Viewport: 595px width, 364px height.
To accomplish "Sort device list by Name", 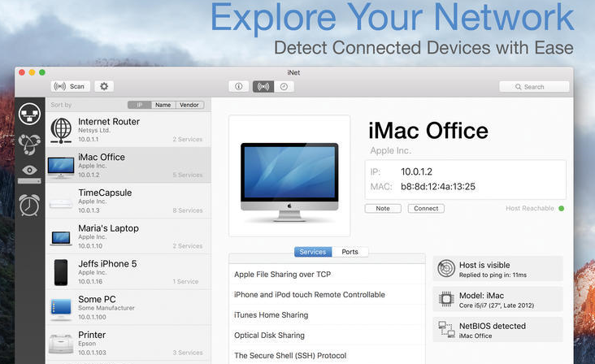I will point(163,105).
